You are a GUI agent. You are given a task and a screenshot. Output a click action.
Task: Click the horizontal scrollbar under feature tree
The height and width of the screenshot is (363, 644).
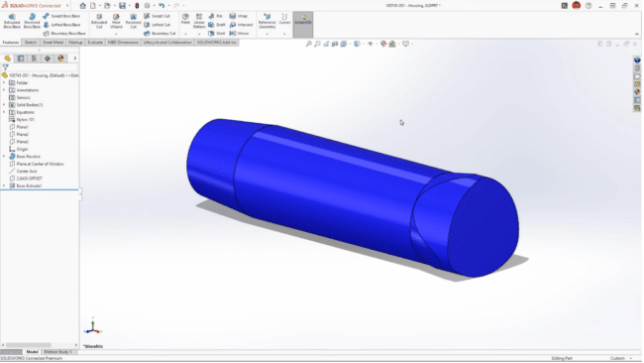click(x=29, y=345)
